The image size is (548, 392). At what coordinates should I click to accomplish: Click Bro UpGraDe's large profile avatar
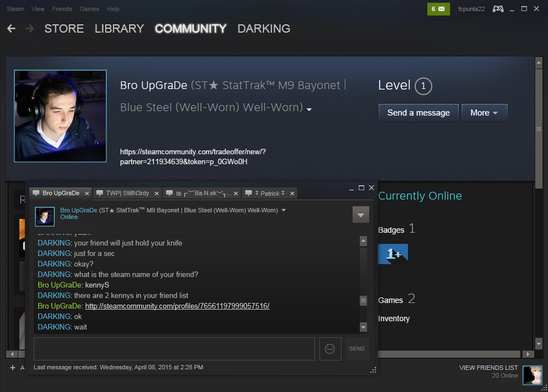pos(60,116)
